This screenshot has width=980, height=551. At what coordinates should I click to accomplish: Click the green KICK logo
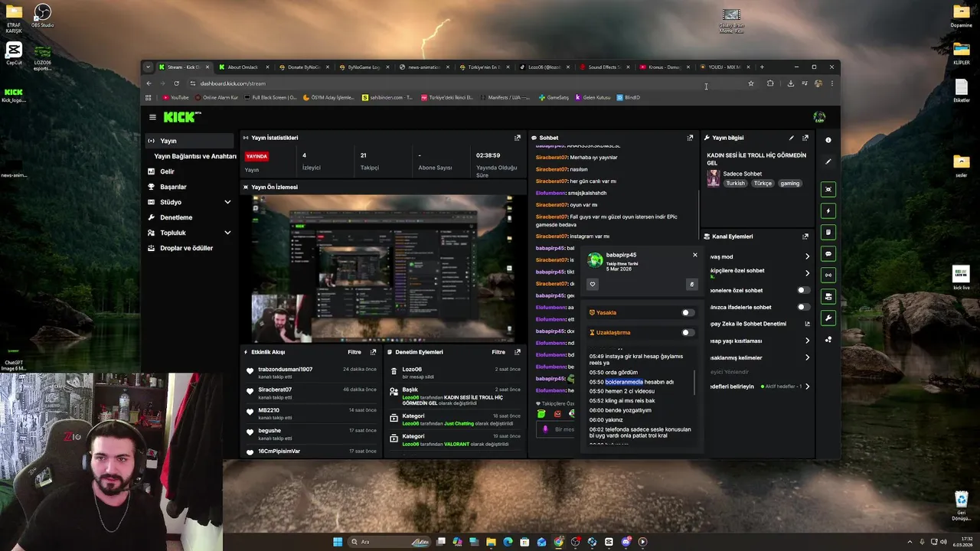tap(181, 117)
